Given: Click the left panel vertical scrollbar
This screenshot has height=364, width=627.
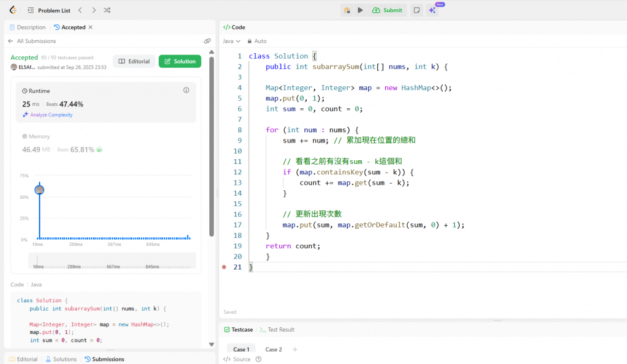Looking at the screenshot, I should point(211,147).
